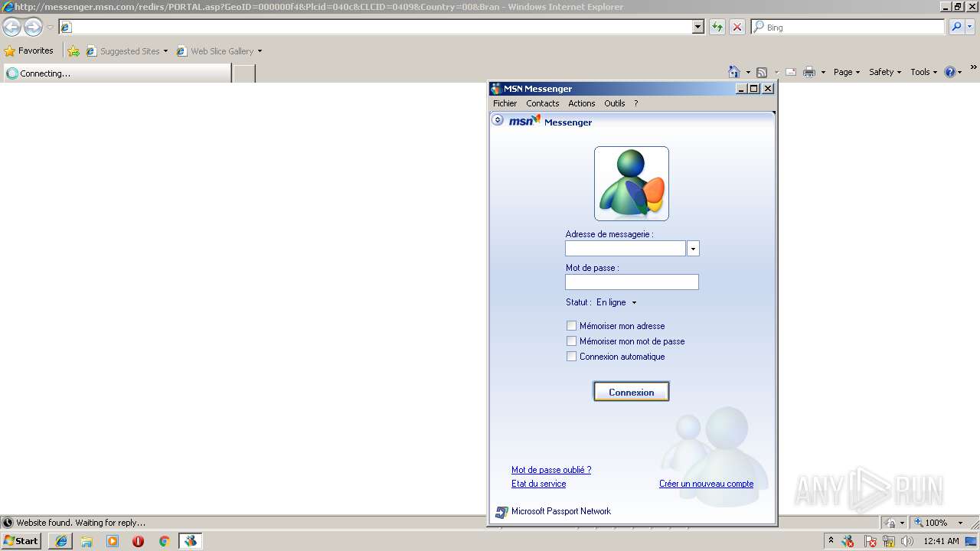Image resolution: width=980 pixels, height=551 pixels.
Task: Click the Start button
Action: coord(21,541)
